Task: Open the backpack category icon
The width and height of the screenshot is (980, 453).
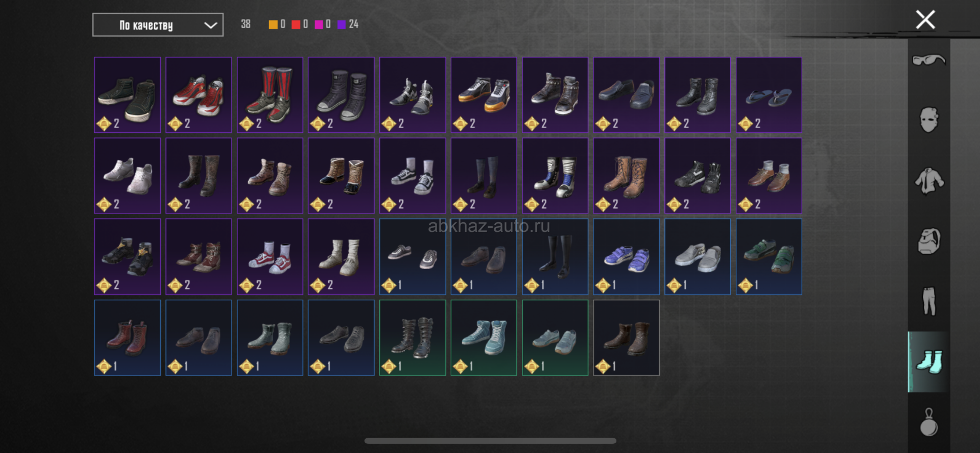Action: [x=929, y=241]
